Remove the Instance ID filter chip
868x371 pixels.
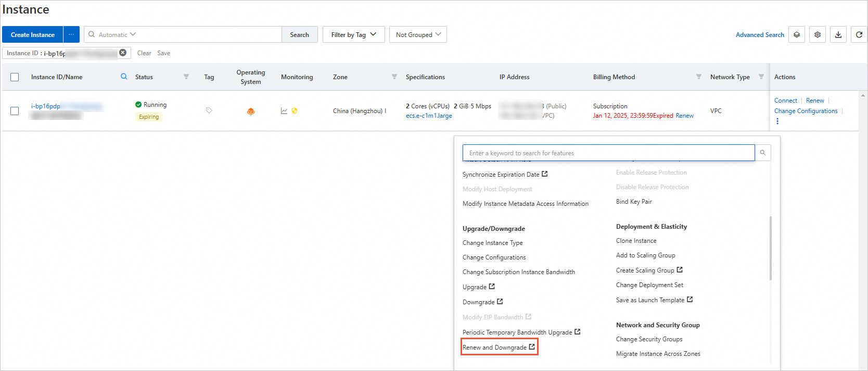click(x=123, y=53)
